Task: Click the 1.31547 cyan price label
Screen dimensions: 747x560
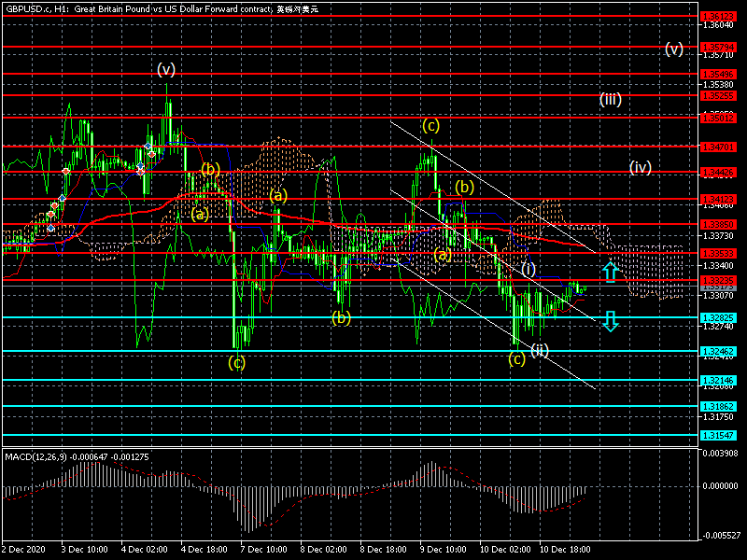Action: (x=718, y=435)
